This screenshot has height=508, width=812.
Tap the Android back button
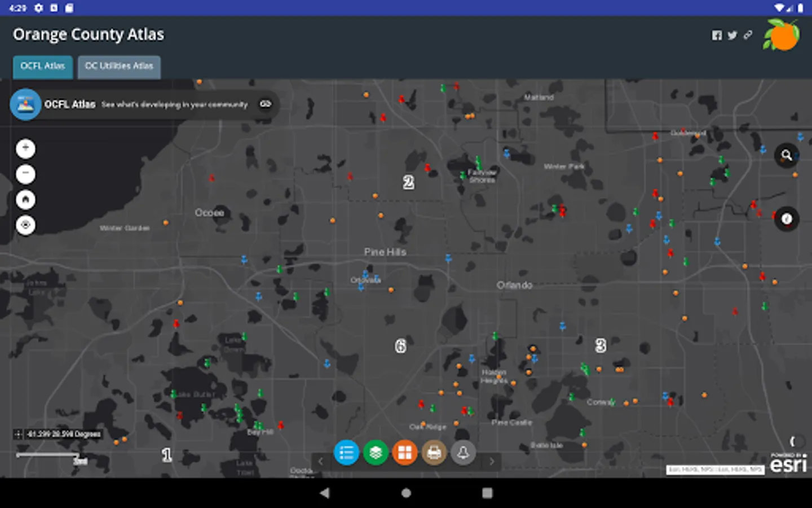click(324, 493)
